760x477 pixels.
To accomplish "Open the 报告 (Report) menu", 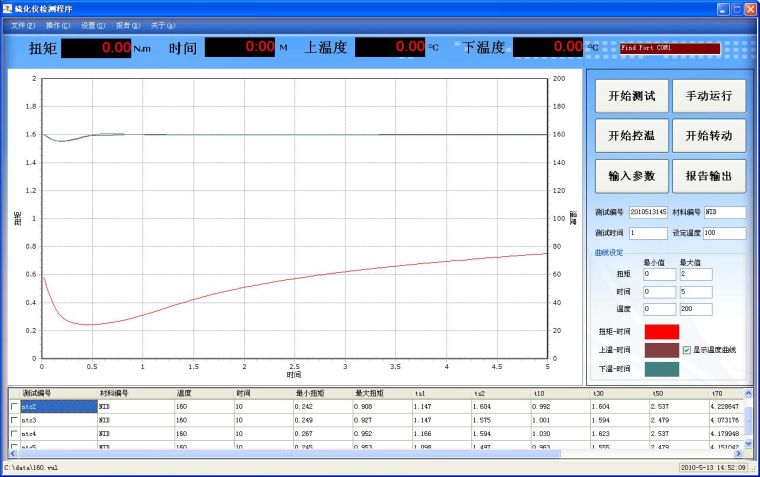I will click(128, 25).
